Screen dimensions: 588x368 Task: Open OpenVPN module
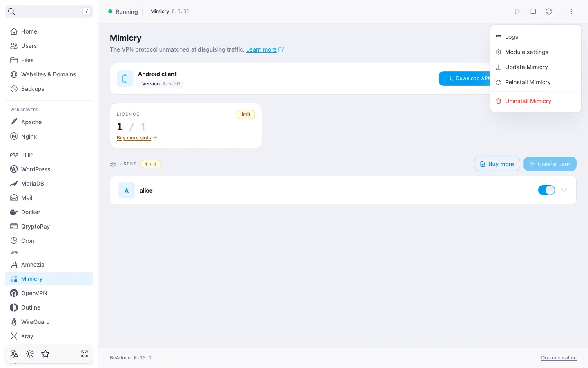49,293
